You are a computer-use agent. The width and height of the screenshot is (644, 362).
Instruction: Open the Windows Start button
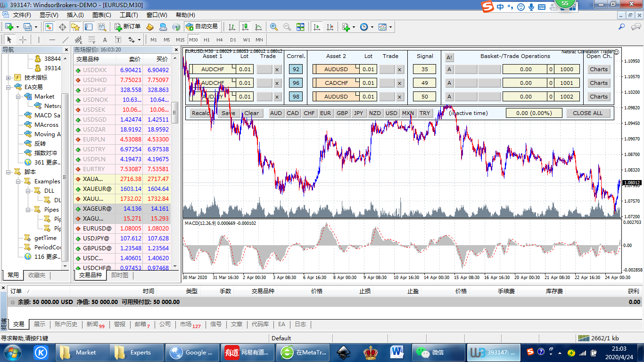(x=12, y=352)
